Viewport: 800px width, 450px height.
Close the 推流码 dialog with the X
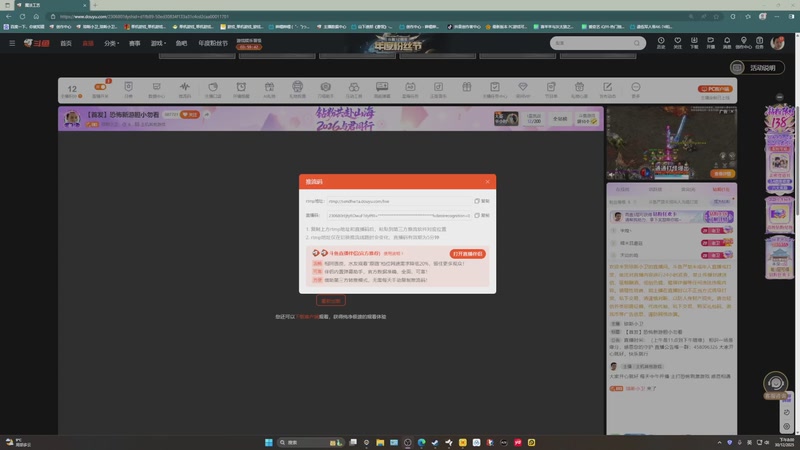tap(487, 182)
